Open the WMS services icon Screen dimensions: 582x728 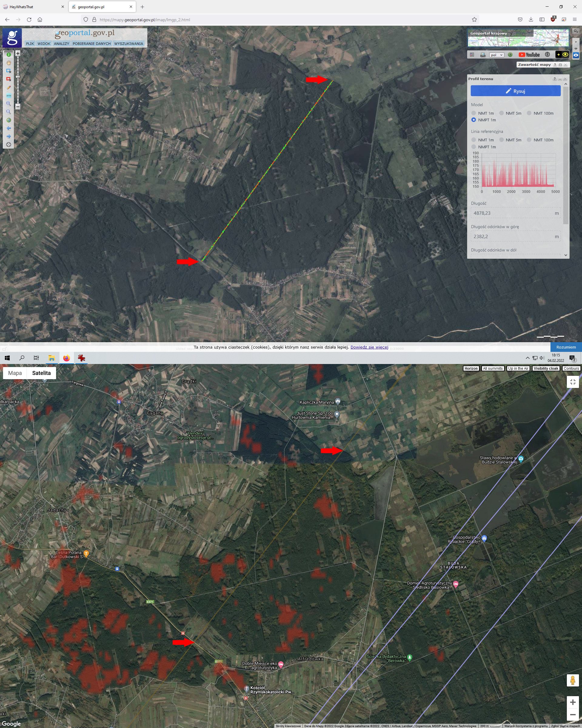(483, 55)
